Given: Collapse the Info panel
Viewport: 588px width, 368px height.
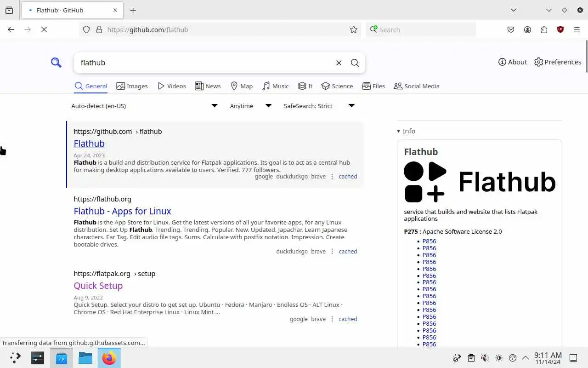Looking at the screenshot, I should (406, 131).
